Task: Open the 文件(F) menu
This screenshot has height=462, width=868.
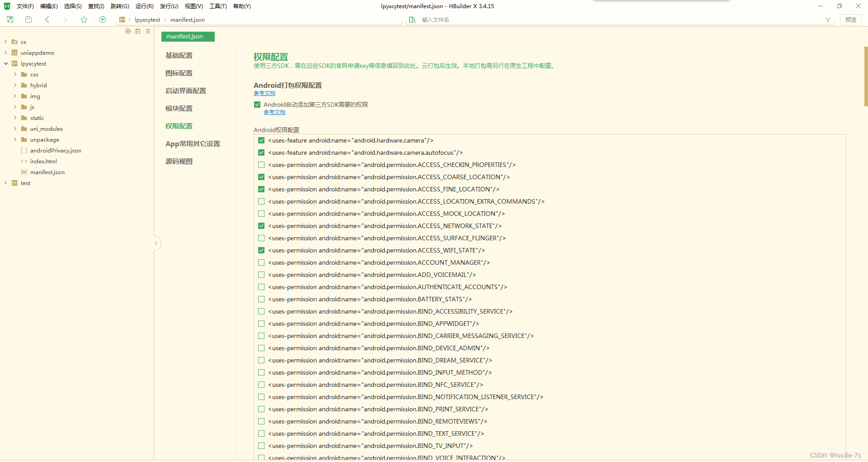Action: coord(24,6)
